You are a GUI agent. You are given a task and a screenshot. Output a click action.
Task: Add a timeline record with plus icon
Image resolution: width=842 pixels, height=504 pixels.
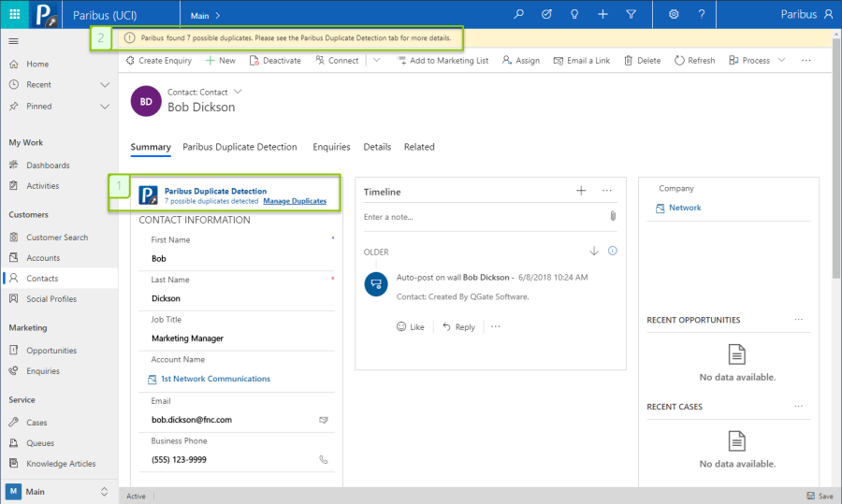click(581, 191)
